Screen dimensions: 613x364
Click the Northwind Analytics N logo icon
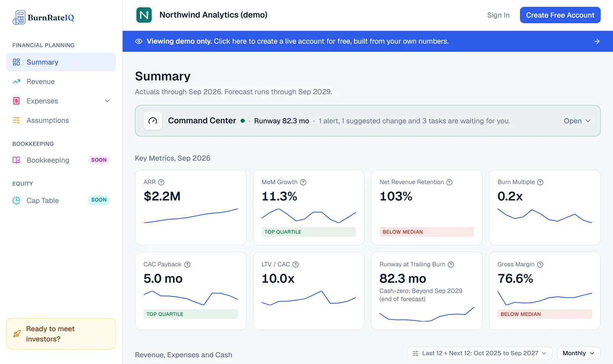tap(144, 15)
